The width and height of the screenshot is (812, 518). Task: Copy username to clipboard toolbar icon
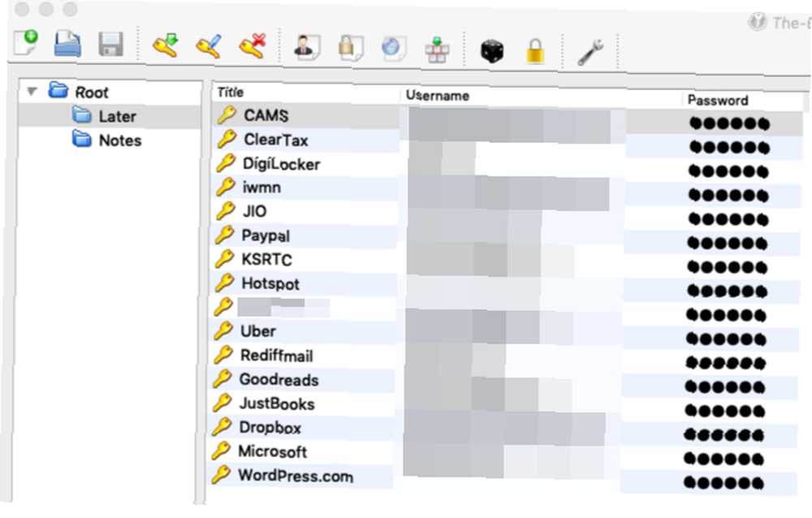pos(307,48)
